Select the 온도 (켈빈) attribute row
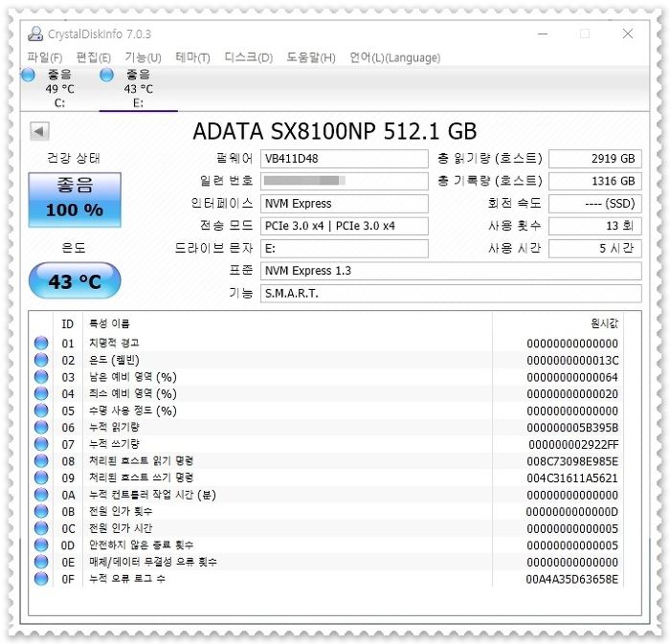Image resolution: width=670 pixels, height=644 pixels. [326, 360]
